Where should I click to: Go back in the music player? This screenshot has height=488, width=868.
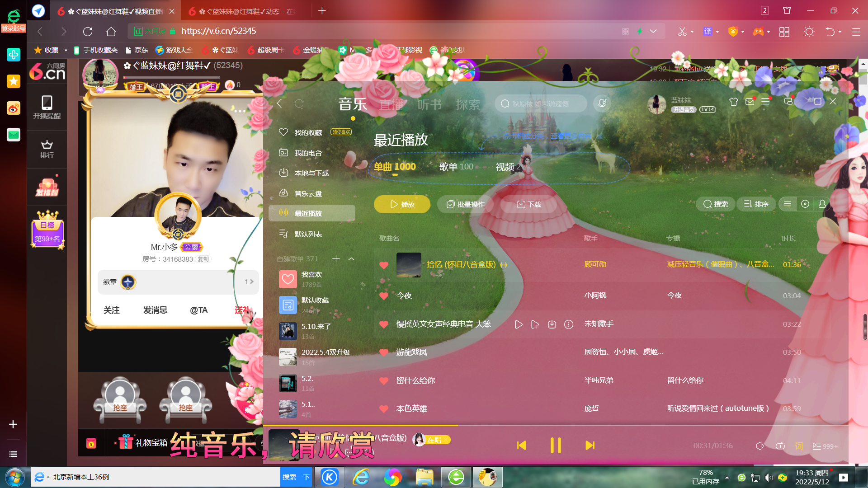click(x=279, y=103)
